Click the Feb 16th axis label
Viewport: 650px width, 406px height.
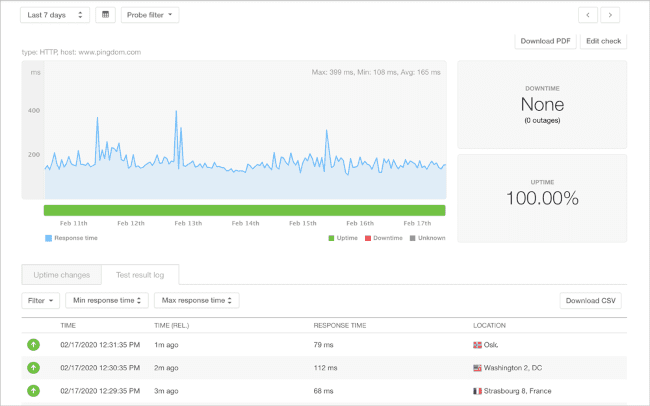(x=360, y=223)
